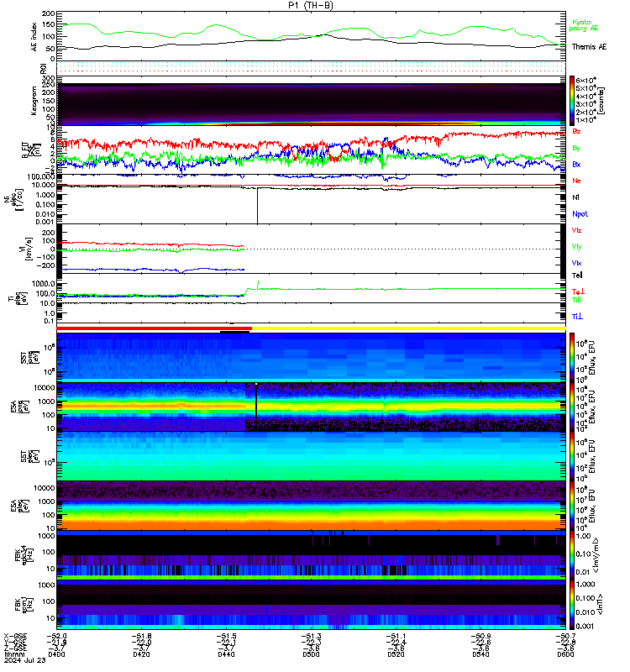Click the ESA ion Eflux color bar
Screen dimensions: 630x672
tap(572, 407)
